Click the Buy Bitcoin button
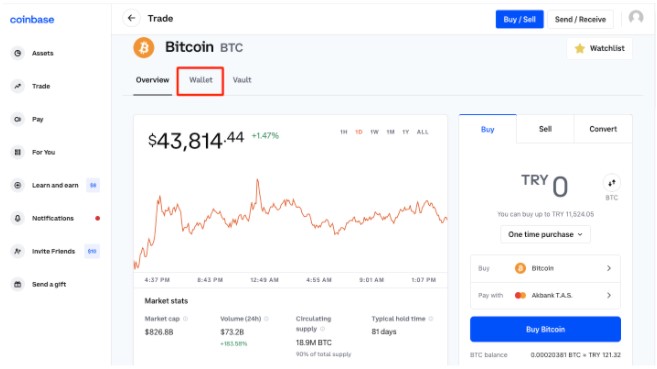This screenshot has height=369, width=657. (x=545, y=329)
